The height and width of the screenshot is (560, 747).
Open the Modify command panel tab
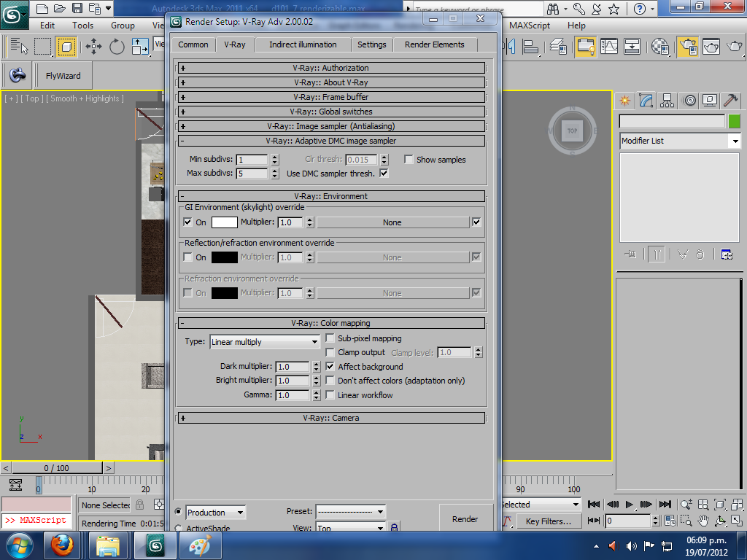(646, 101)
